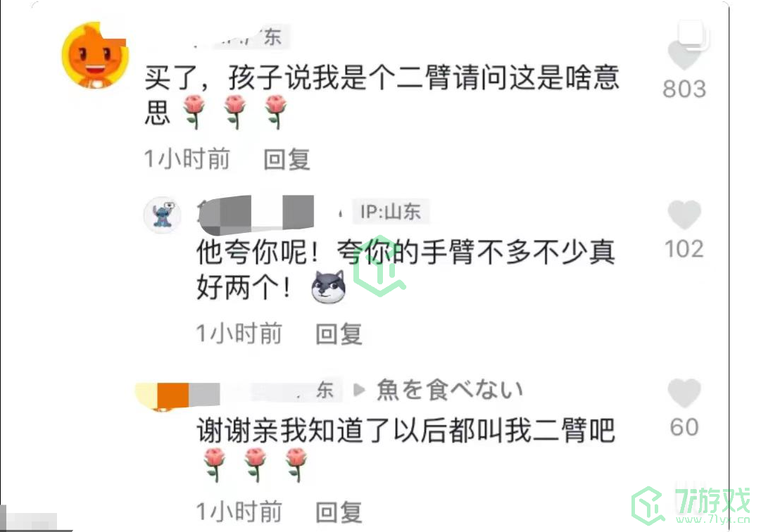The width and height of the screenshot is (761, 532).
Task: Open the www.7lyx.cn watermark link
Action: (x=713, y=519)
